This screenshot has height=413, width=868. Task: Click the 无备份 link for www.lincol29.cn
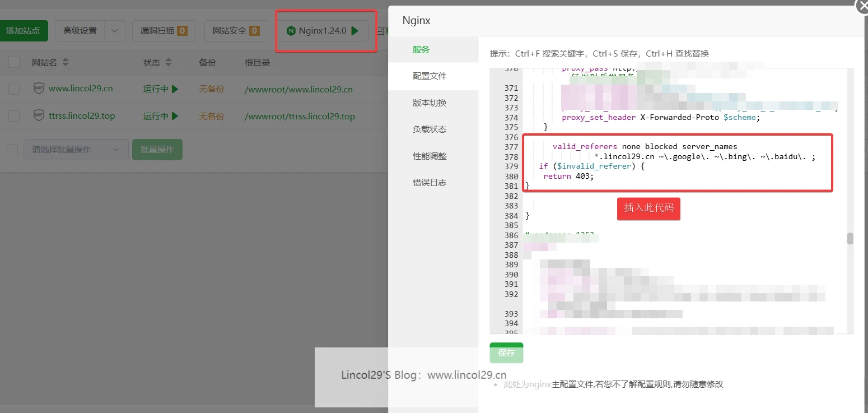[211, 89]
